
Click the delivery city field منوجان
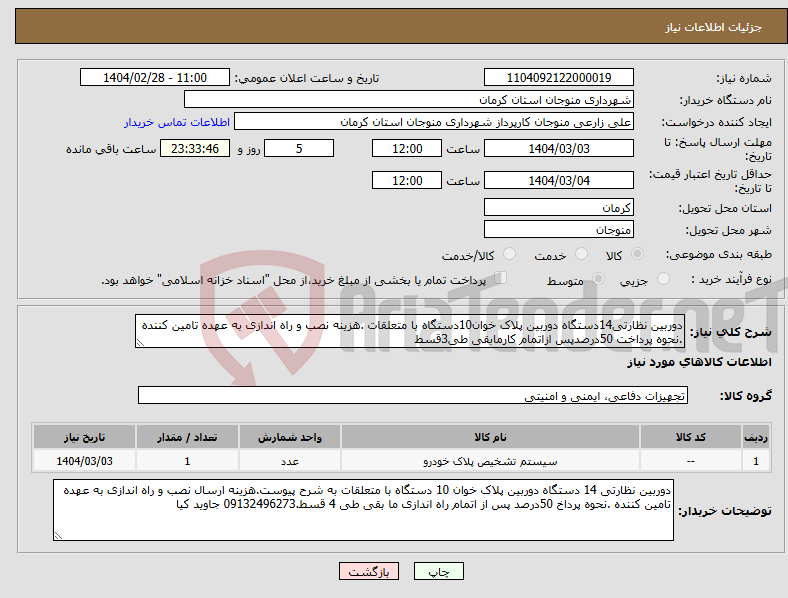[558, 229]
